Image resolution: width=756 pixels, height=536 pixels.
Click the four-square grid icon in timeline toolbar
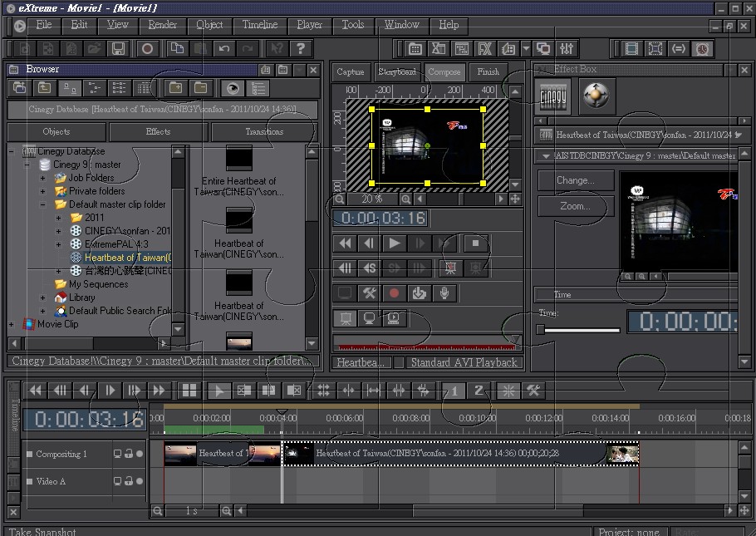189,391
